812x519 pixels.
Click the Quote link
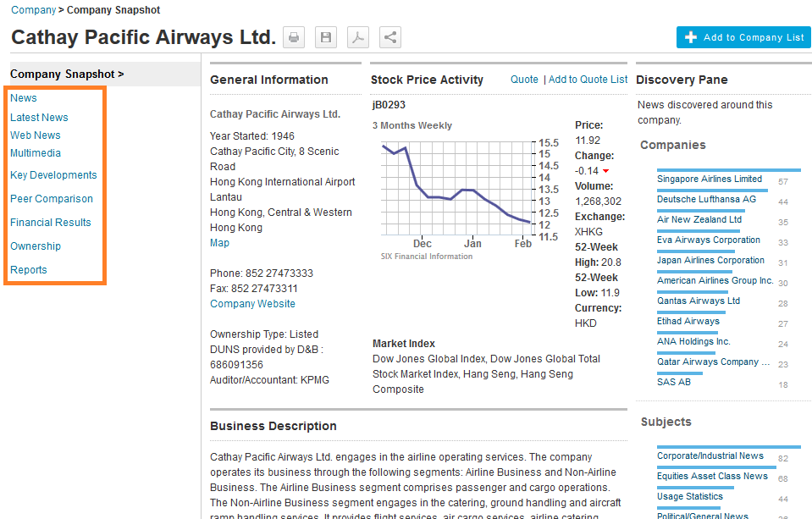(x=524, y=80)
